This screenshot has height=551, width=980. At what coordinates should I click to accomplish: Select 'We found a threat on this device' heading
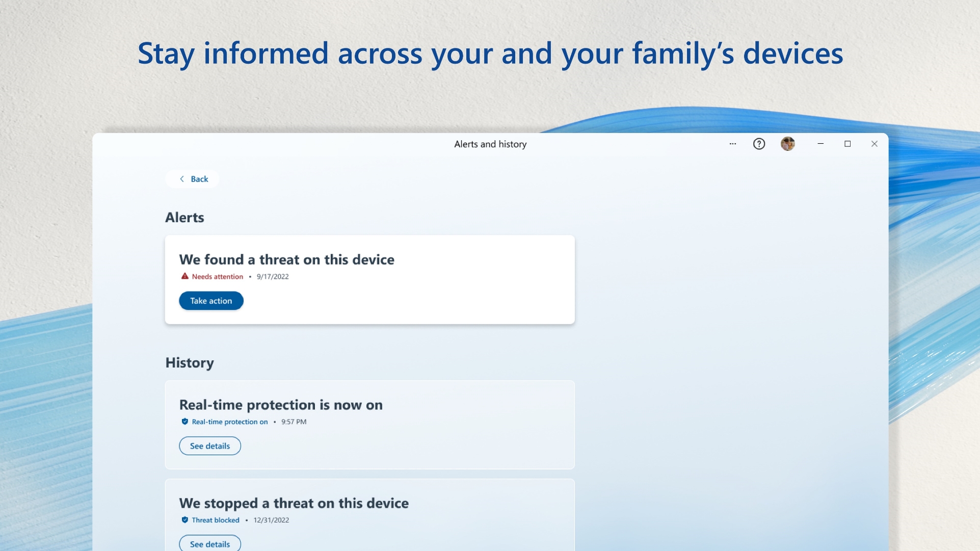[287, 259]
